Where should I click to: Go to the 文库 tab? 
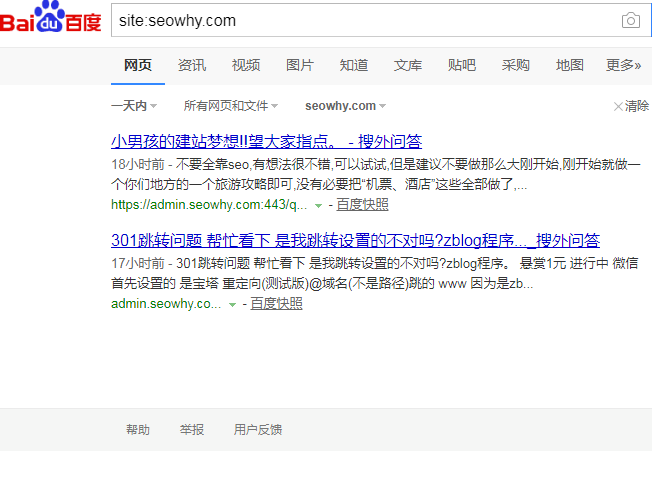[x=408, y=65]
